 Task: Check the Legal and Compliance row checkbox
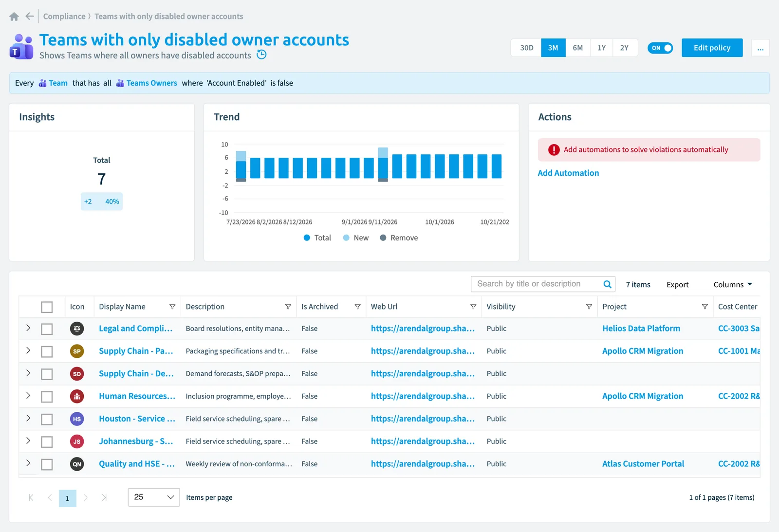click(x=47, y=329)
